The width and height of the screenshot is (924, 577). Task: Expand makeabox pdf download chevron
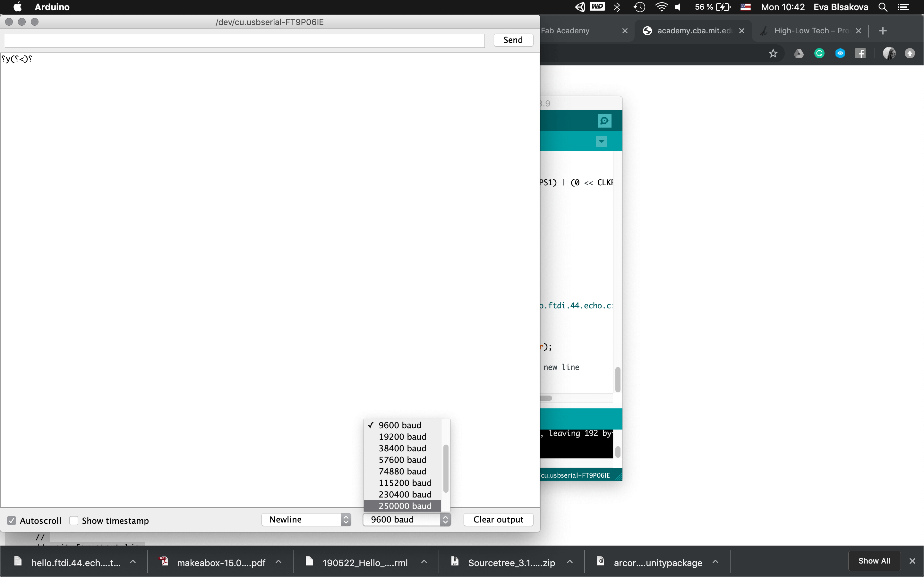click(278, 562)
